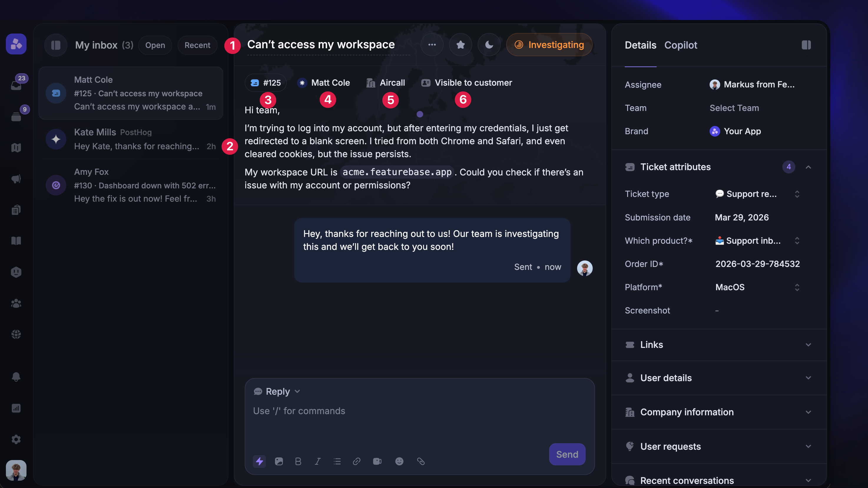Open settings gear in the left sidebar
868x488 pixels.
pos(16,439)
